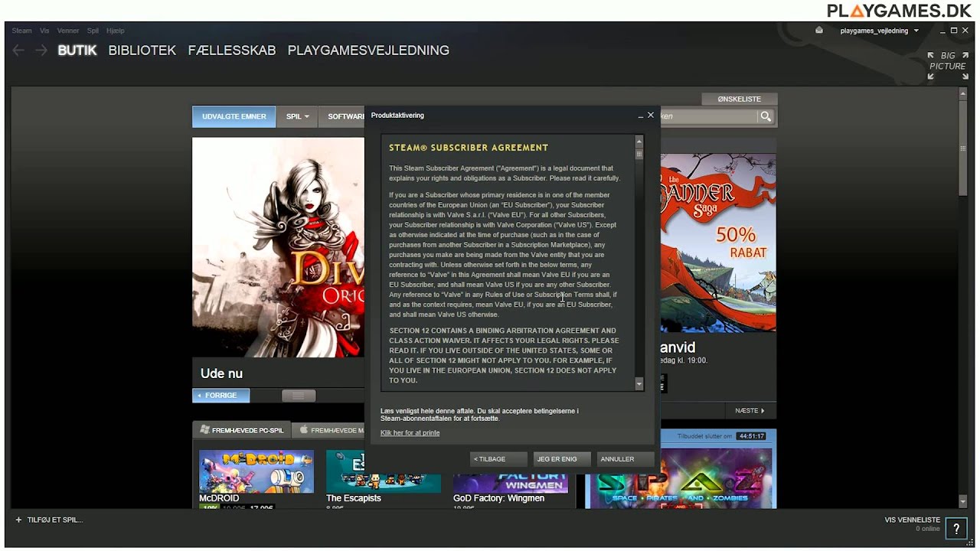Open the SOFTWARE store tab
The image size is (980, 551).
point(343,116)
